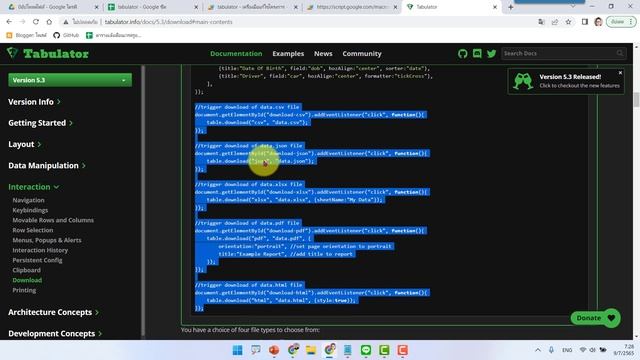Click the Donate button
This screenshot has height=360, width=640.
(x=596, y=318)
